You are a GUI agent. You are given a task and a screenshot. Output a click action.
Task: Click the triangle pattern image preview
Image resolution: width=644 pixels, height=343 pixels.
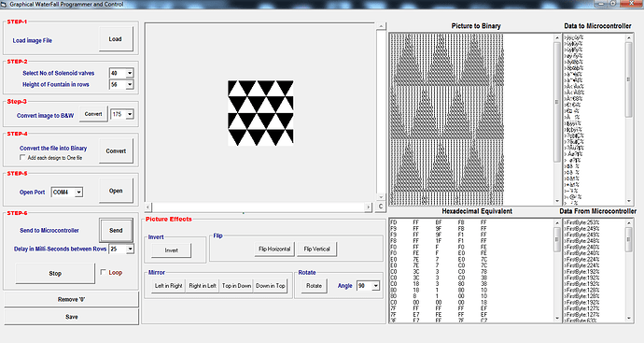pyautogui.click(x=260, y=113)
